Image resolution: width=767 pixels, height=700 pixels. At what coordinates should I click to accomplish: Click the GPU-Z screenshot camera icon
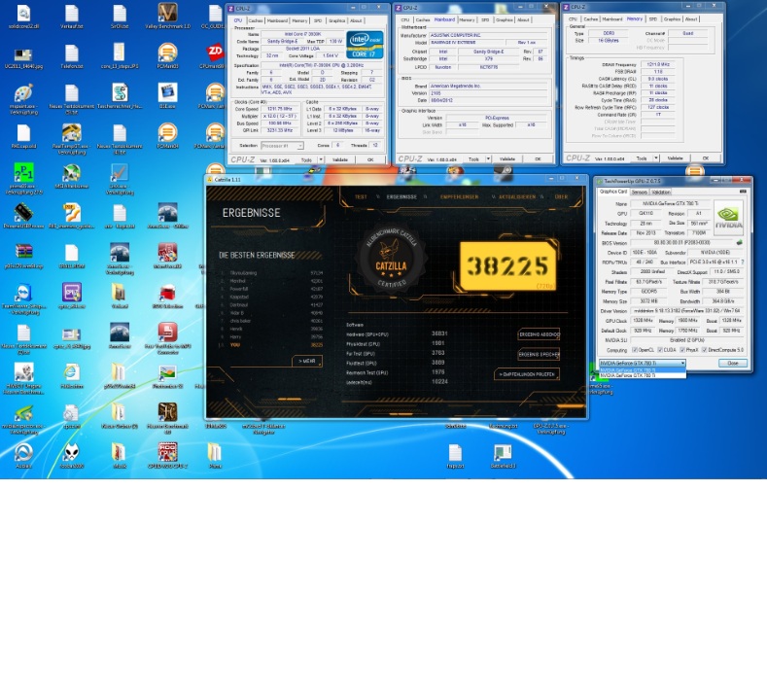743,192
